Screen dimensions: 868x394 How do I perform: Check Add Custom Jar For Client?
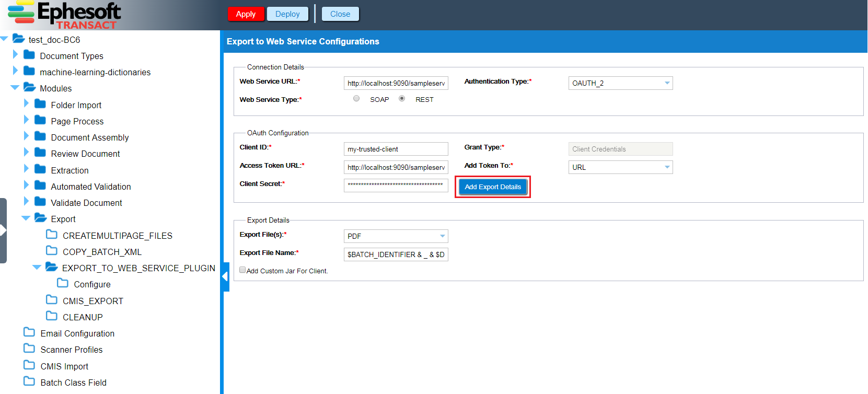pyautogui.click(x=242, y=270)
